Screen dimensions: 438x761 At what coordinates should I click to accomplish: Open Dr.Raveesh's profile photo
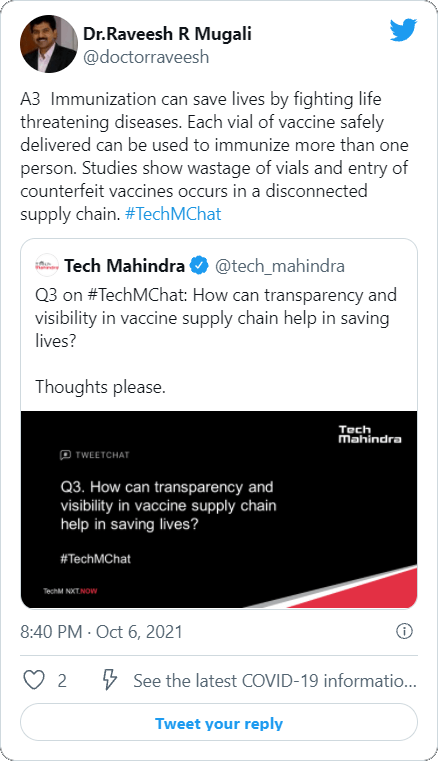(x=49, y=44)
